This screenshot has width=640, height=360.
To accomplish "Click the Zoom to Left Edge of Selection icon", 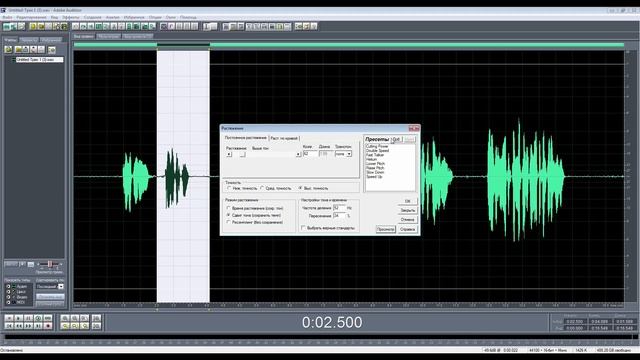I will click(x=75, y=326).
